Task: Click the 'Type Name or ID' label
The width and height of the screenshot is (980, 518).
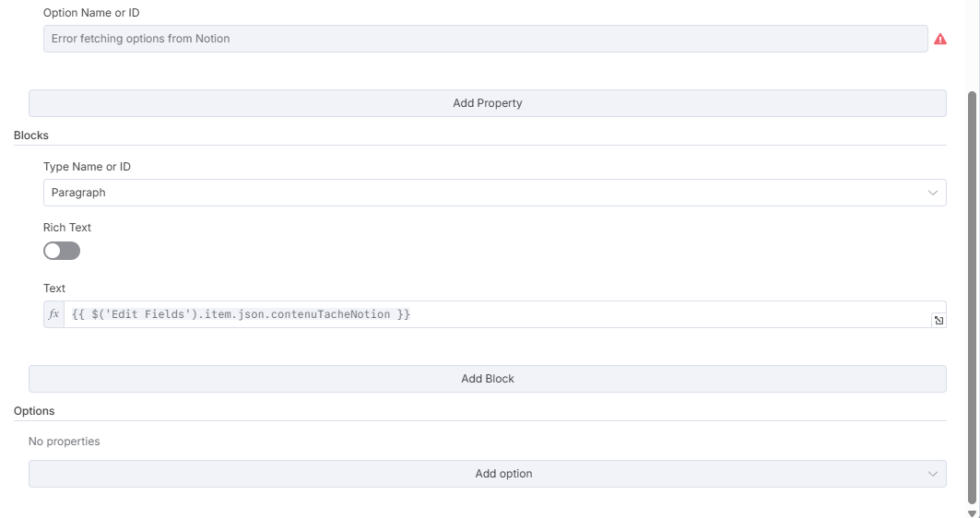Action: click(x=87, y=167)
